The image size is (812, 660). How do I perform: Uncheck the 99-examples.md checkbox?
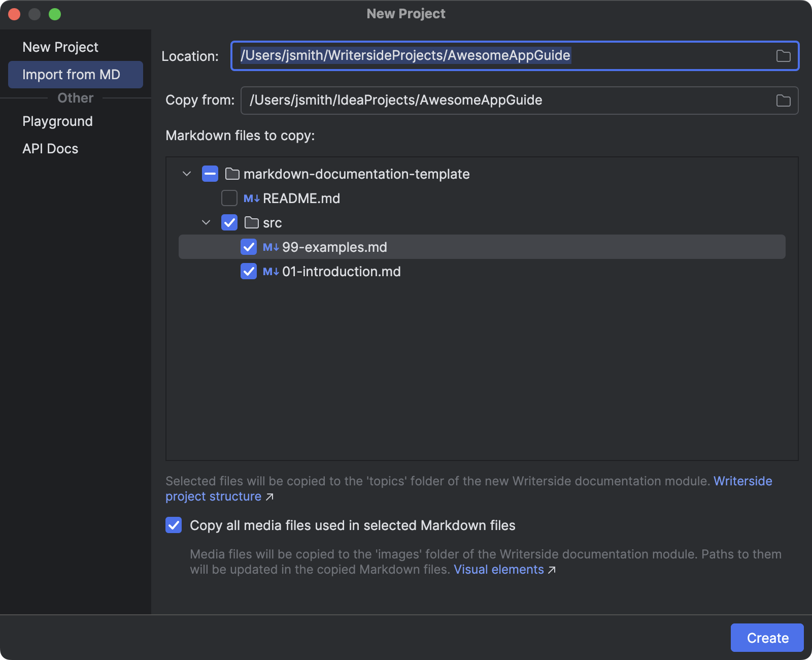tap(249, 247)
